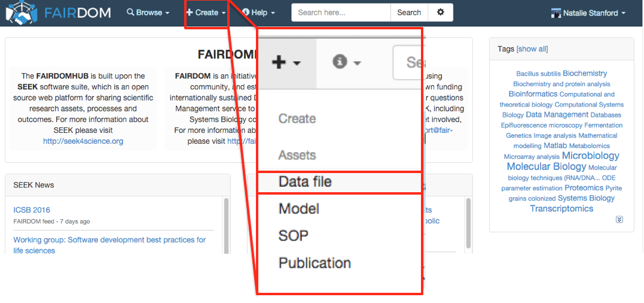644x303 pixels.
Task: Click the Search button
Action: click(409, 13)
